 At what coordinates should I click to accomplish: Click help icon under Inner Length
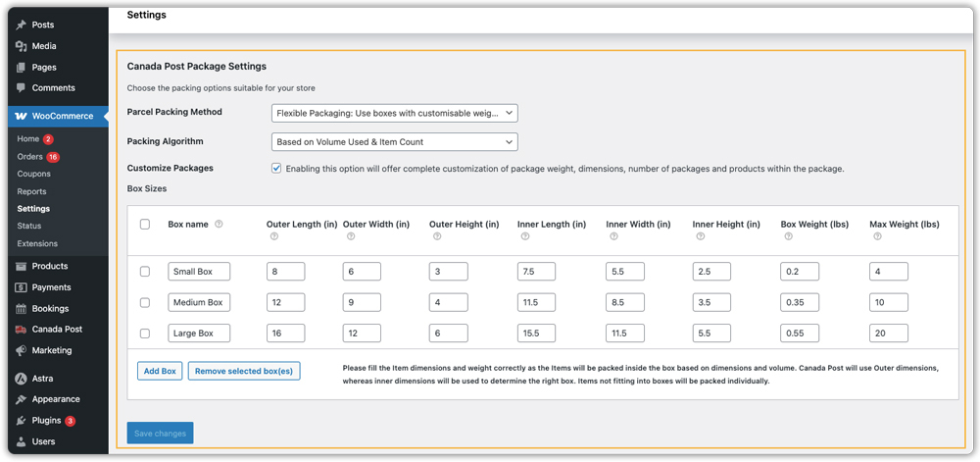coord(525,237)
